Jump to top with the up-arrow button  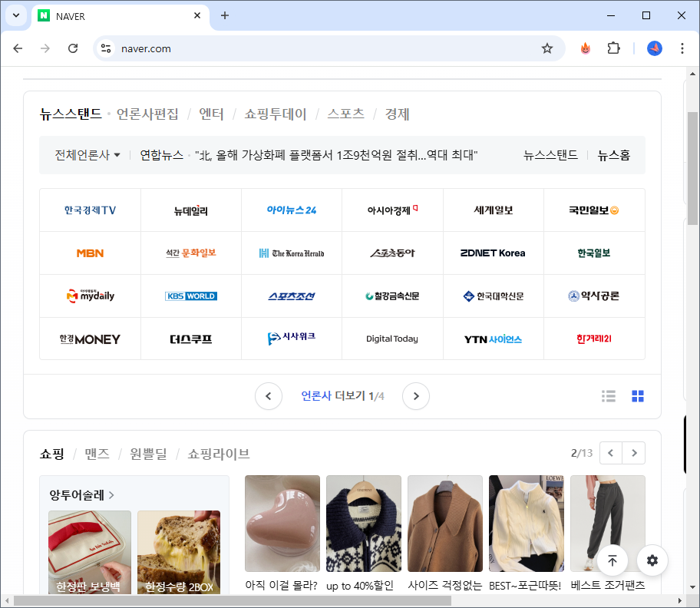click(x=612, y=560)
